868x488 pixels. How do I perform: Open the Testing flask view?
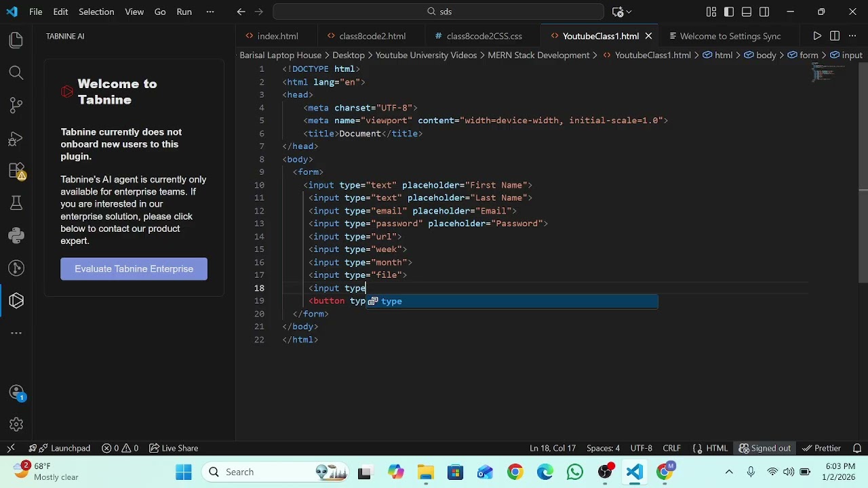(16, 203)
